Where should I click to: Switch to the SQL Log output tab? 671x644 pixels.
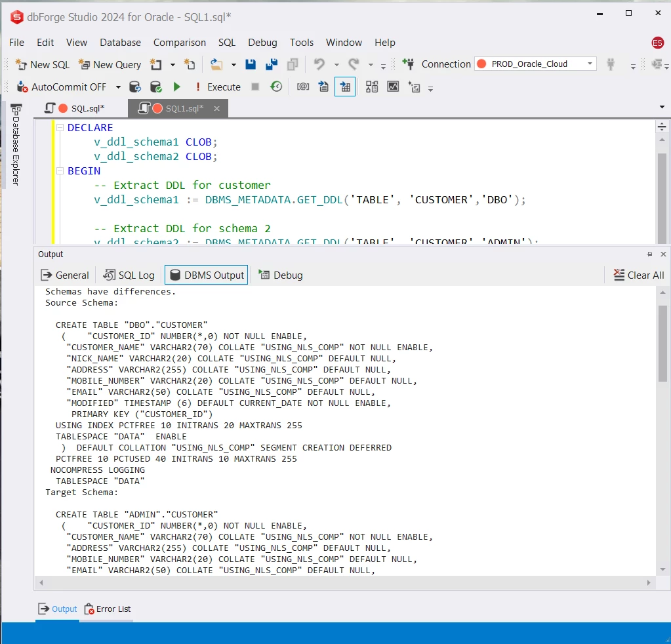click(x=129, y=275)
